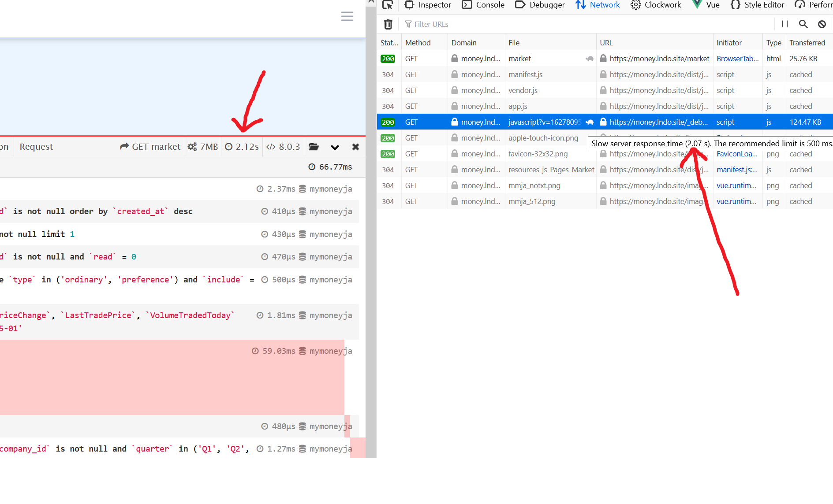Click the throttle cloud icon on the market row
Viewport: 833px width, 504px height.
(590, 58)
